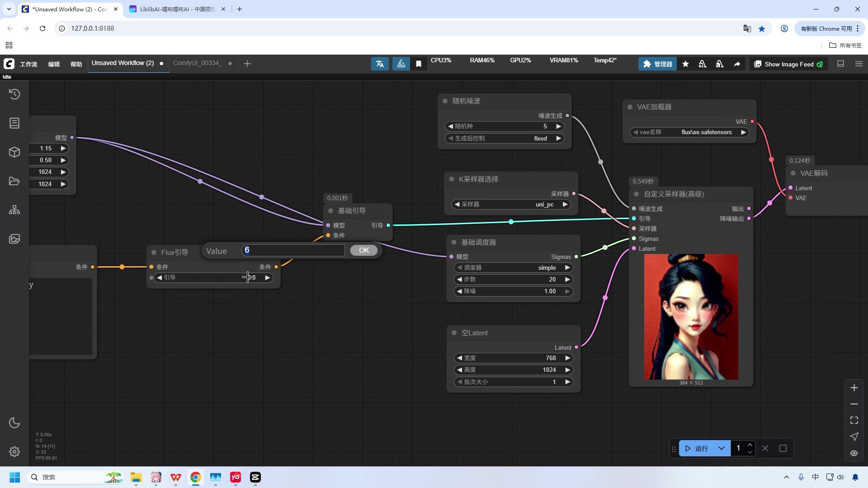Click OK in the Value dialog
This screenshot has width=868, height=488.
[364, 250]
